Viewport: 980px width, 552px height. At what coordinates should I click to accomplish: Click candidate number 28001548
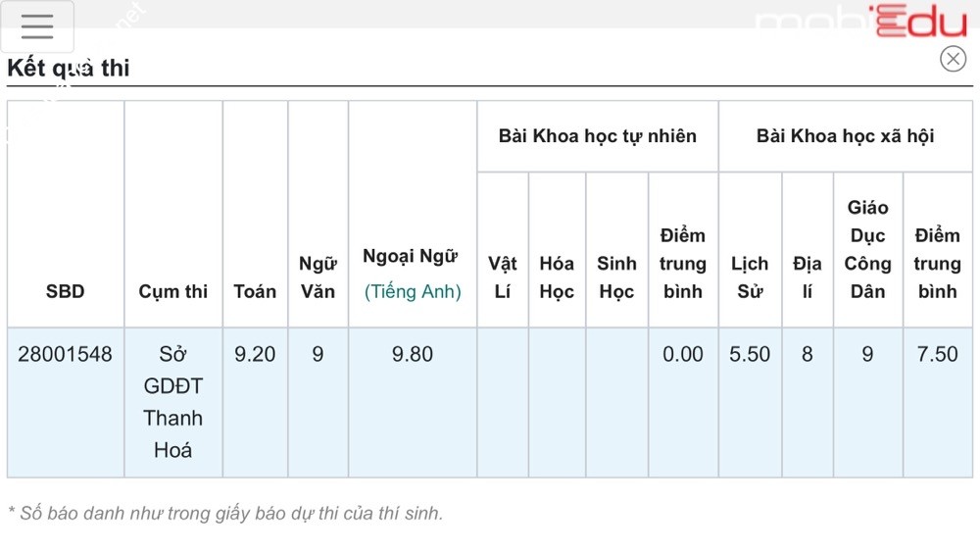[66, 354]
